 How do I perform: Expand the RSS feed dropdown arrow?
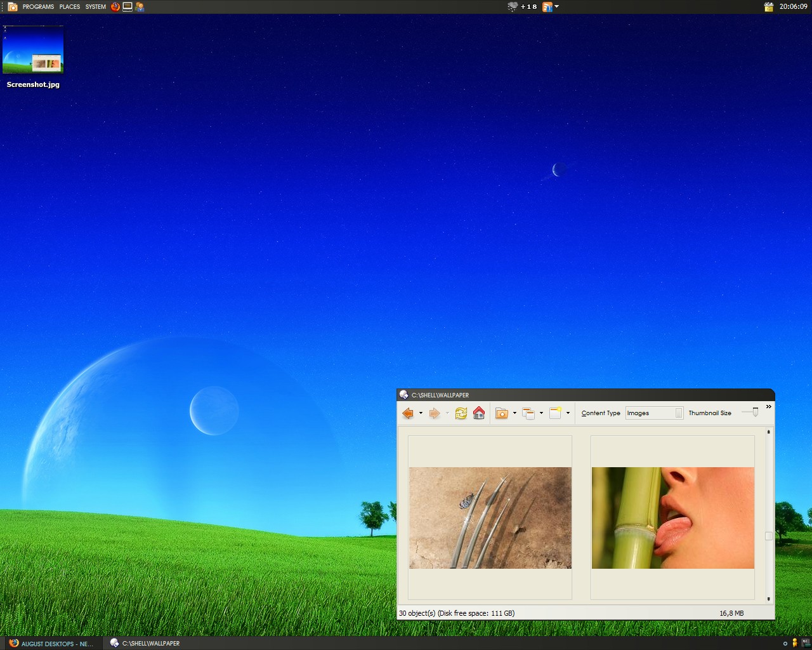click(557, 6)
